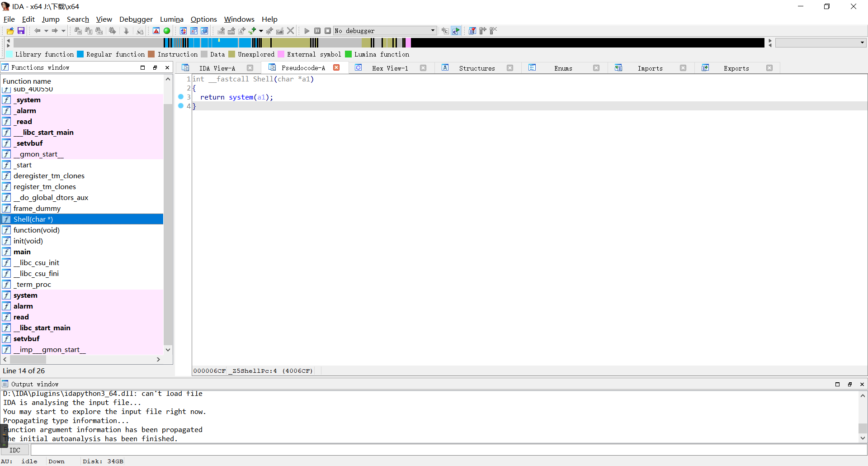Switch to the Hex View-1 tab

pyautogui.click(x=390, y=68)
